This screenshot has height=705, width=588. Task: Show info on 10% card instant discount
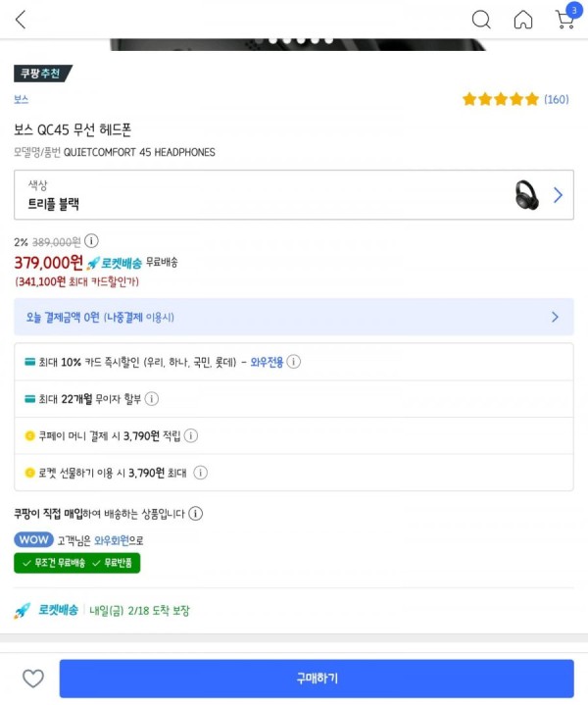tap(294, 362)
